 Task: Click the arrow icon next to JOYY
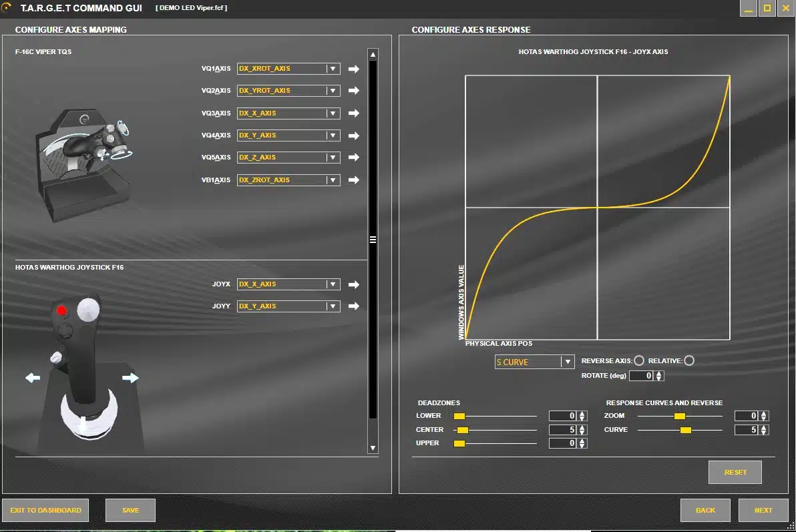(x=354, y=306)
